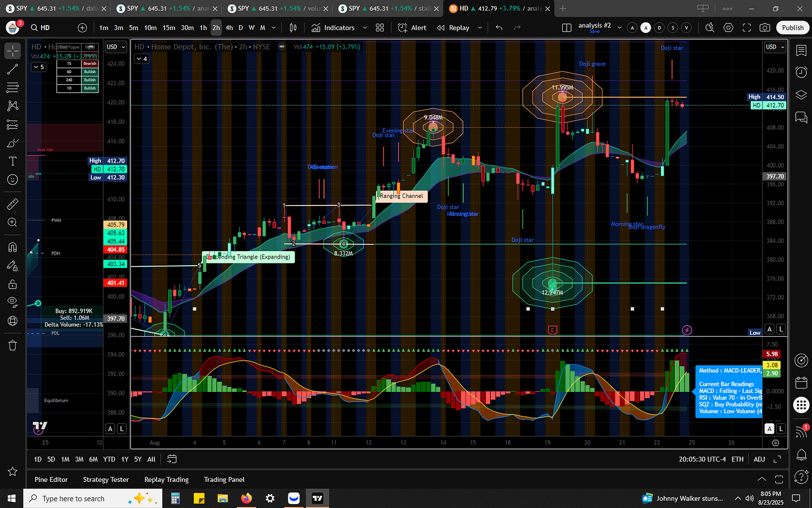Show the favorites toolbar star icon
The height and width of the screenshot is (508, 812).
(x=12, y=472)
